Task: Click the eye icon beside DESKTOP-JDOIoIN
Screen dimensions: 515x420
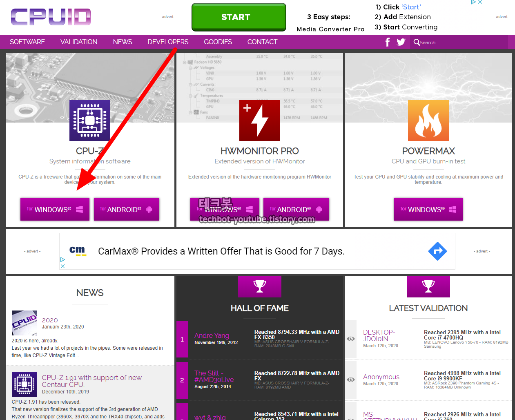Action: [x=351, y=339]
